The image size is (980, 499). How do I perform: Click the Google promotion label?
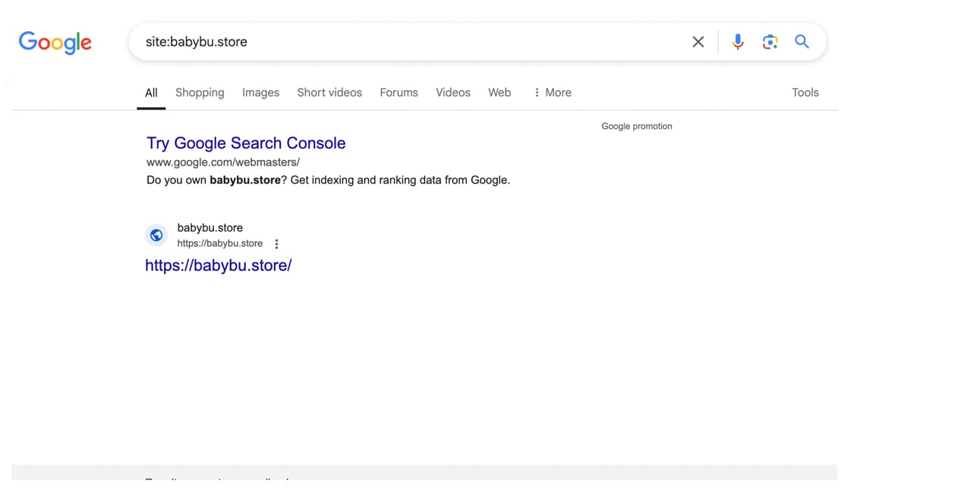click(637, 127)
